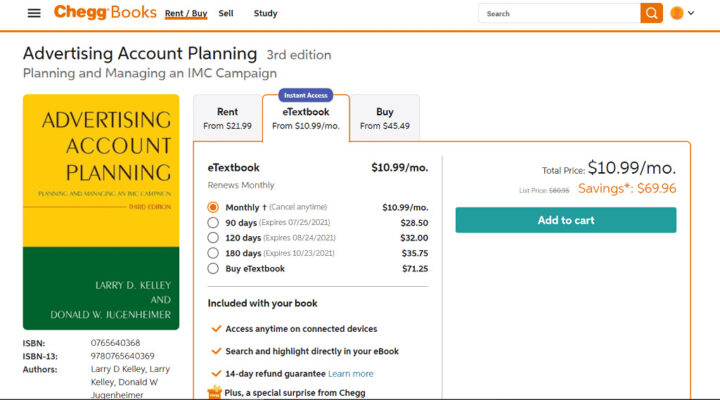
Task: Choose the Buy eTextbook radio option
Action: pyautogui.click(x=213, y=268)
